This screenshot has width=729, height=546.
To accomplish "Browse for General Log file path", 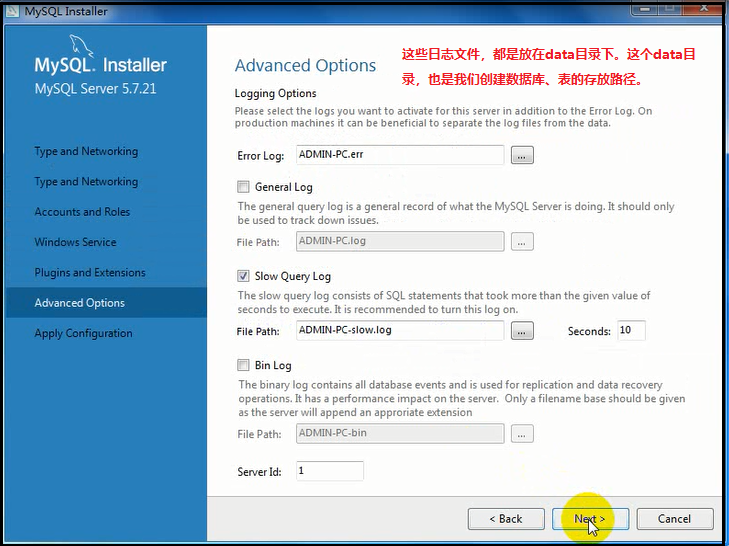I will [x=522, y=242].
